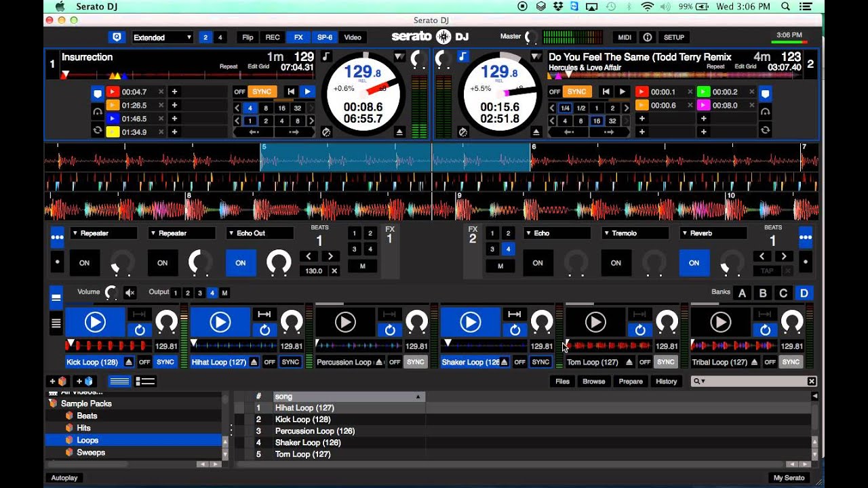
Task: Click deck 1 key lock music note icon
Action: coord(326,56)
